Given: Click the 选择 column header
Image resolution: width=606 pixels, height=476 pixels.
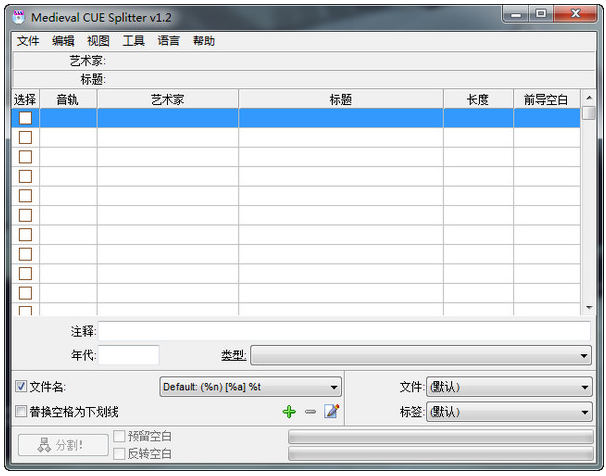Looking at the screenshot, I should [x=26, y=99].
